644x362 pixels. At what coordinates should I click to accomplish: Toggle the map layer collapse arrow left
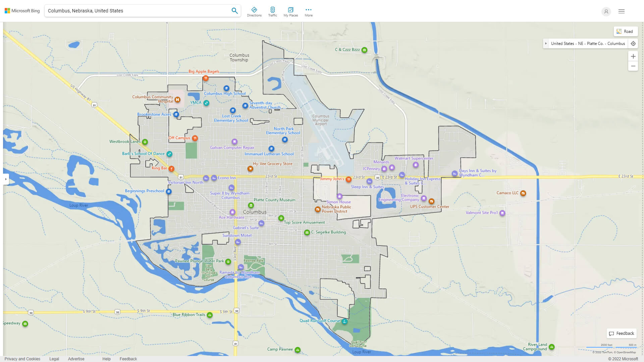point(546,43)
